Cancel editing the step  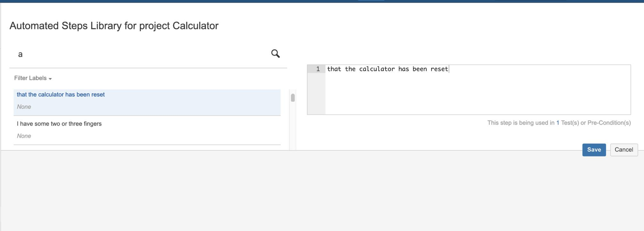click(x=624, y=150)
